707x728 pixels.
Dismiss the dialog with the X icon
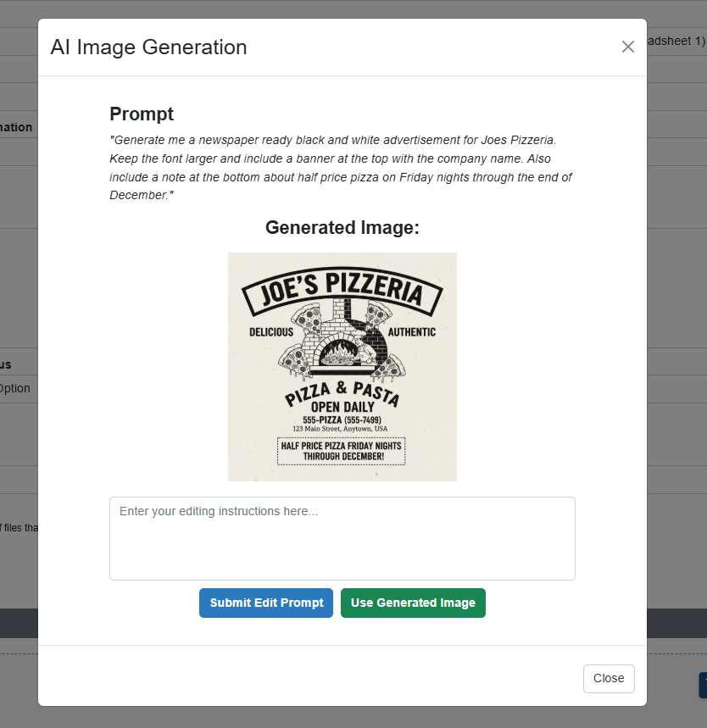click(627, 47)
